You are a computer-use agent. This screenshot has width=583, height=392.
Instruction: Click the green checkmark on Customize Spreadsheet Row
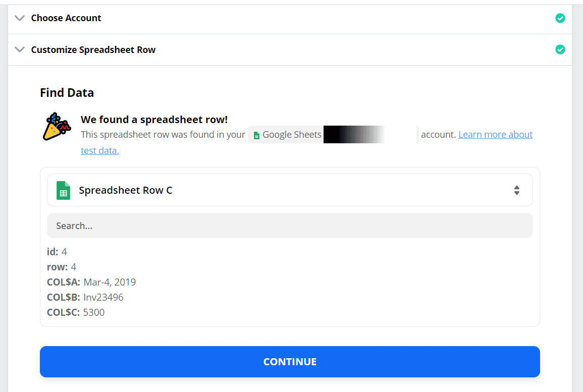click(x=560, y=49)
